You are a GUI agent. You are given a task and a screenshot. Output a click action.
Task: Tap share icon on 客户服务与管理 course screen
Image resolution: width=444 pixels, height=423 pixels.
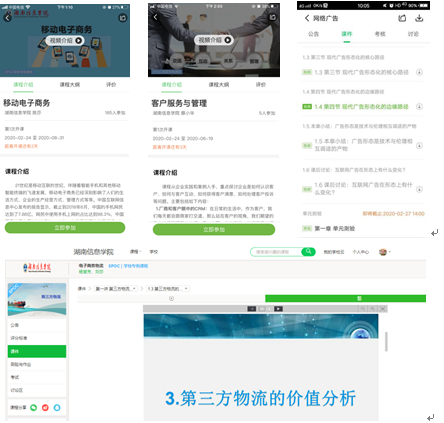273,17
